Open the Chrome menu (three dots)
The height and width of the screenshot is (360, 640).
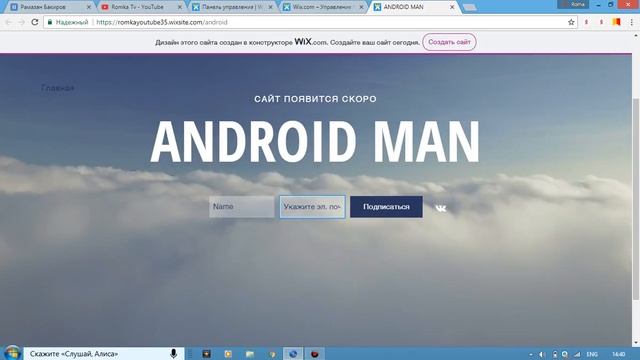pos(631,22)
